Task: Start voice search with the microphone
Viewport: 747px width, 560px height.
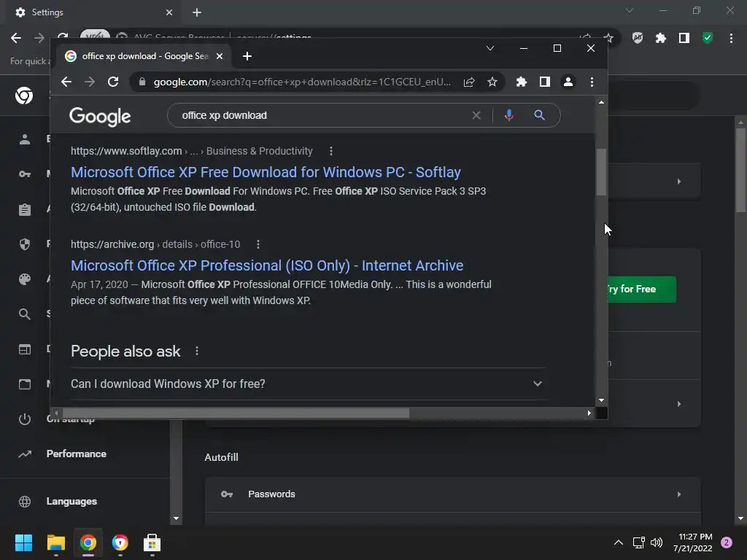Action: point(508,115)
